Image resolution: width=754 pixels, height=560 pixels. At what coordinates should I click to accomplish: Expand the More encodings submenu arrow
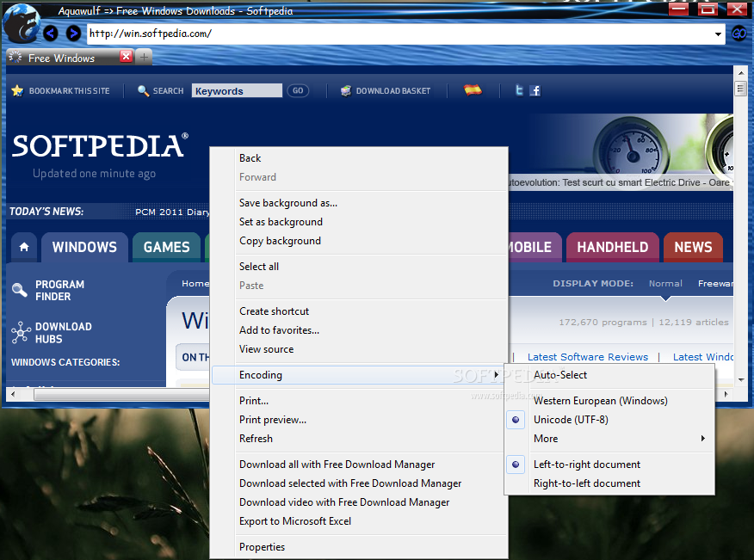(703, 439)
